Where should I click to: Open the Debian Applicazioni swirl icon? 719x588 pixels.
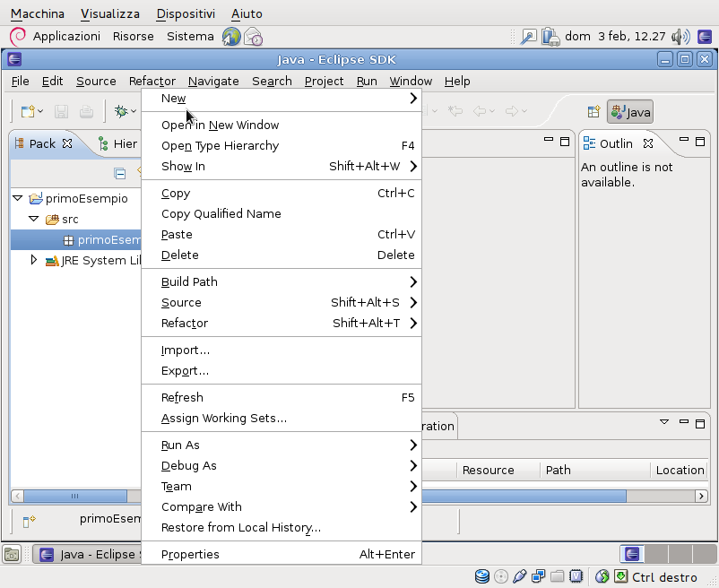[18, 37]
